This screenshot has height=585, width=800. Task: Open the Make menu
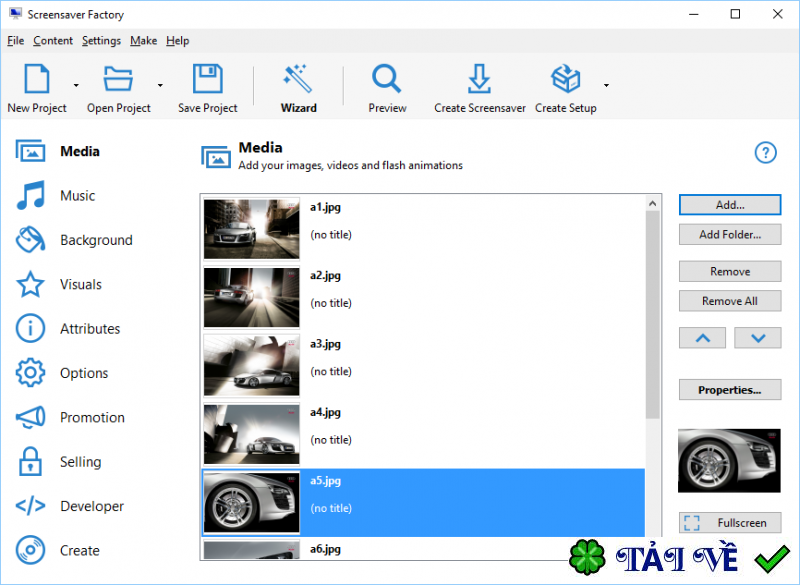[x=143, y=41]
